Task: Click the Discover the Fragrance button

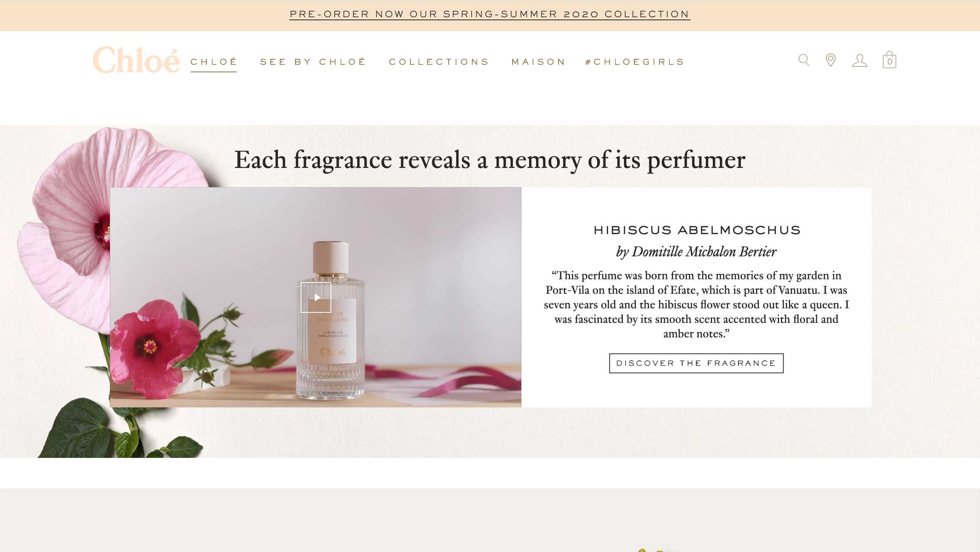Action: (696, 363)
